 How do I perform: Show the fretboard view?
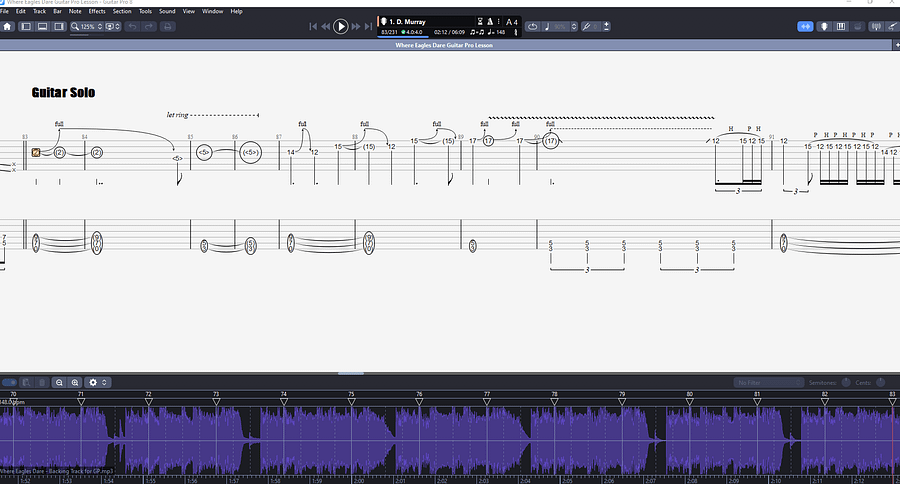click(x=824, y=26)
